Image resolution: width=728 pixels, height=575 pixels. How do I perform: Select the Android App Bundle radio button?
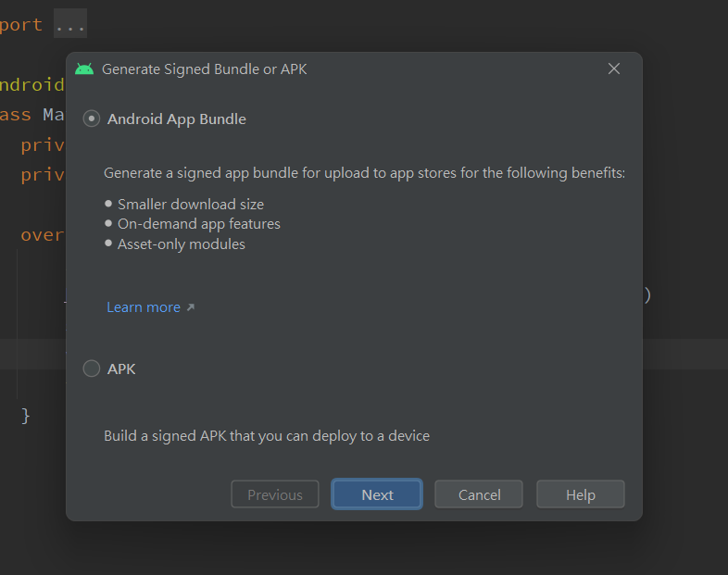[x=92, y=119]
